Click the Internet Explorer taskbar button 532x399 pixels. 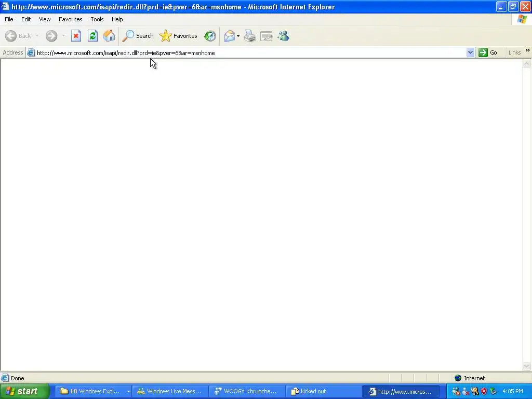(x=401, y=391)
